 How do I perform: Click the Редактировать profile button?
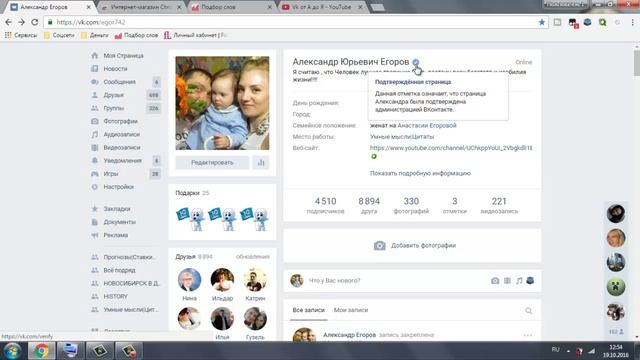point(212,162)
